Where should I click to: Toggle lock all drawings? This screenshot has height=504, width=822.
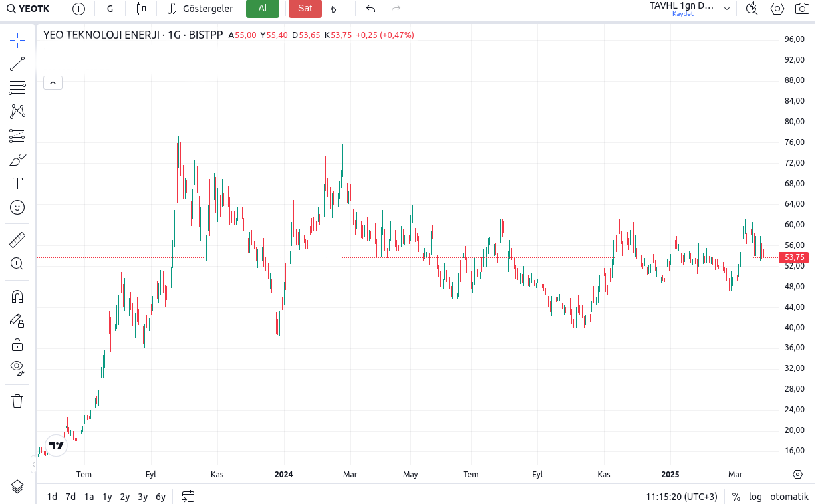(17, 344)
